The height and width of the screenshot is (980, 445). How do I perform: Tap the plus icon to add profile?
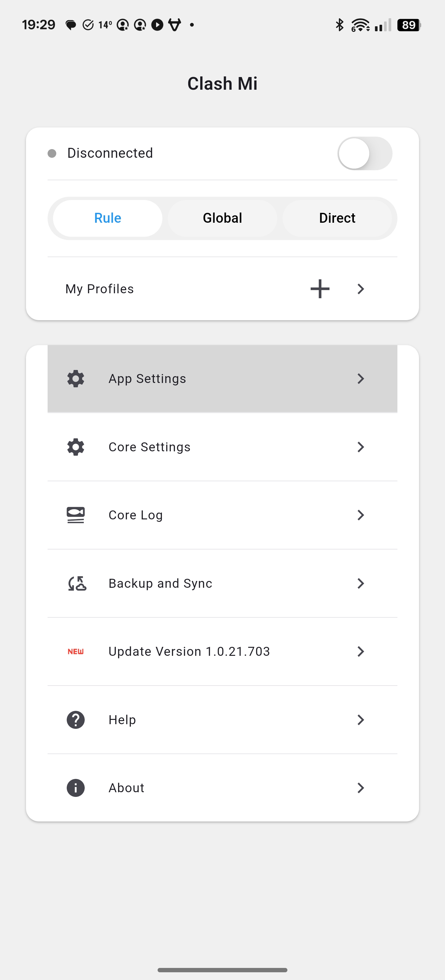click(320, 289)
